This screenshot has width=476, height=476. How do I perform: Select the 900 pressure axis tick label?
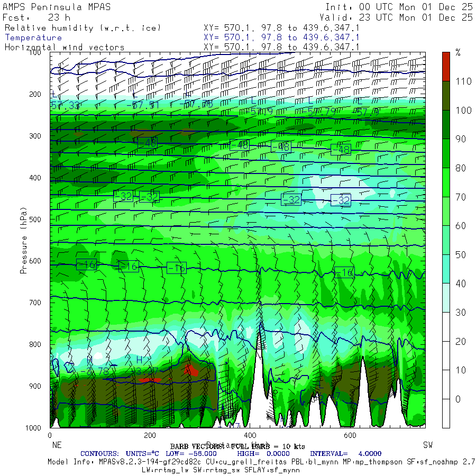tap(35, 386)
